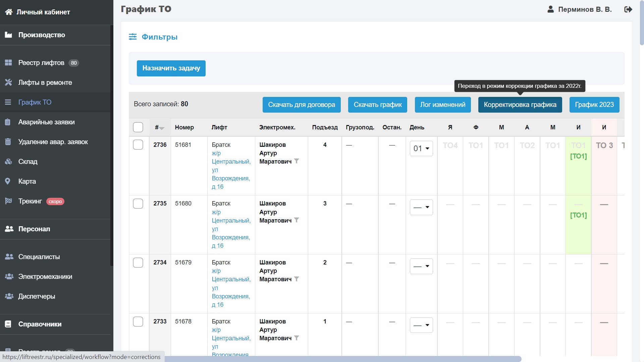This screenshot has height=362, width=644.
Task: Click the Фильтры sliders icon
Action: (132, 37)
